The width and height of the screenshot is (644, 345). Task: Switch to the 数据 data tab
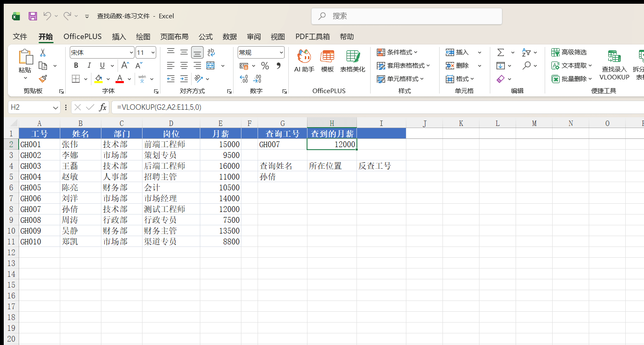click(229, 37)
